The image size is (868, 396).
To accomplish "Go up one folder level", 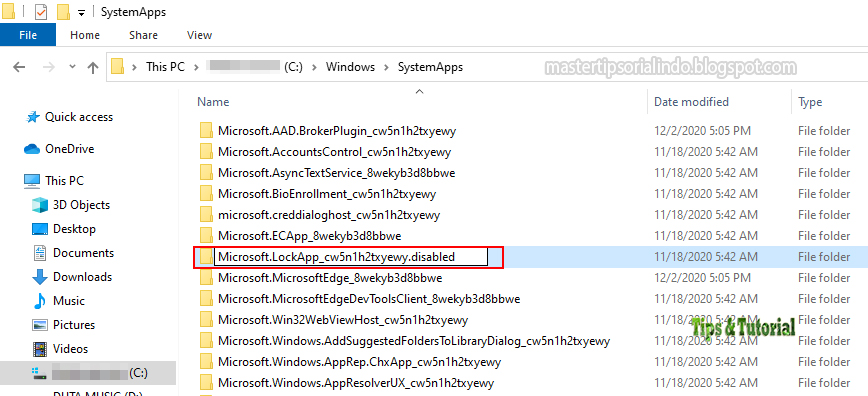I will [x=92, y=67].
